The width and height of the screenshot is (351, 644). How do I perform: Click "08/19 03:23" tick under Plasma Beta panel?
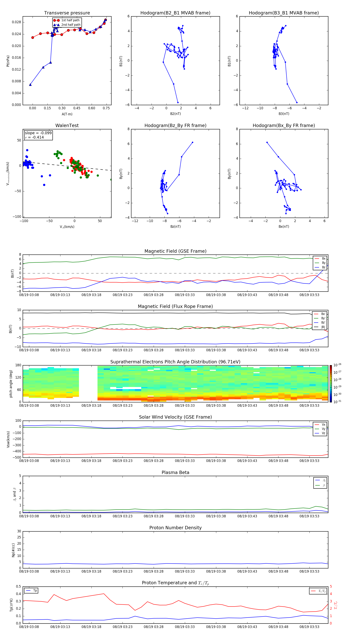pos(122,516)
